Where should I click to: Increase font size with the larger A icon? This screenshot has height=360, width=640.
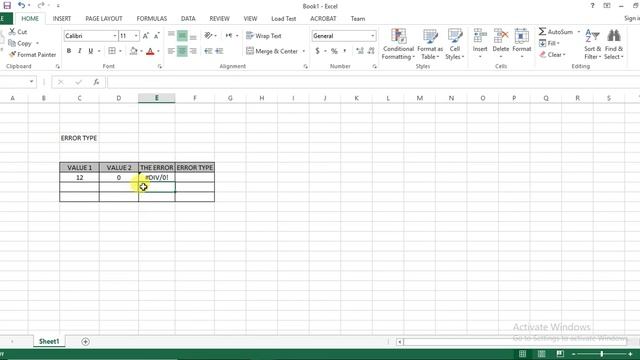pyautogui.click(x=146, y=36)
